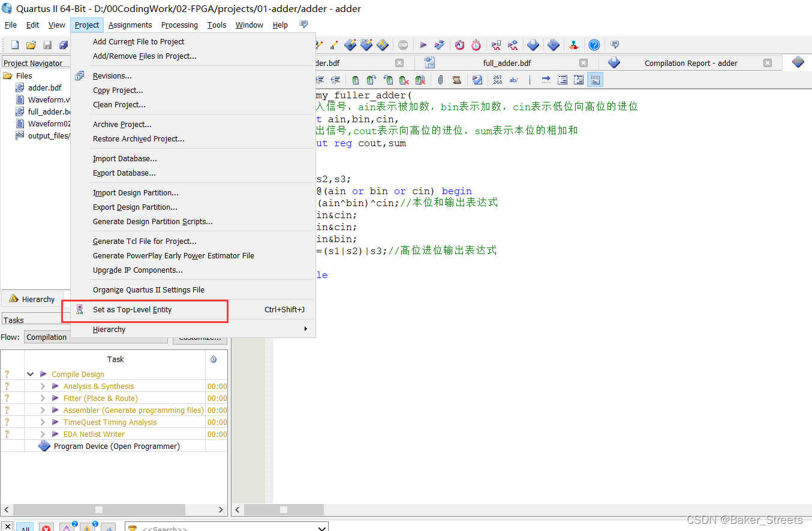Close the full_adder.bdf tab
The width and height of the screenshot is (812, 531).
(584, 63)
